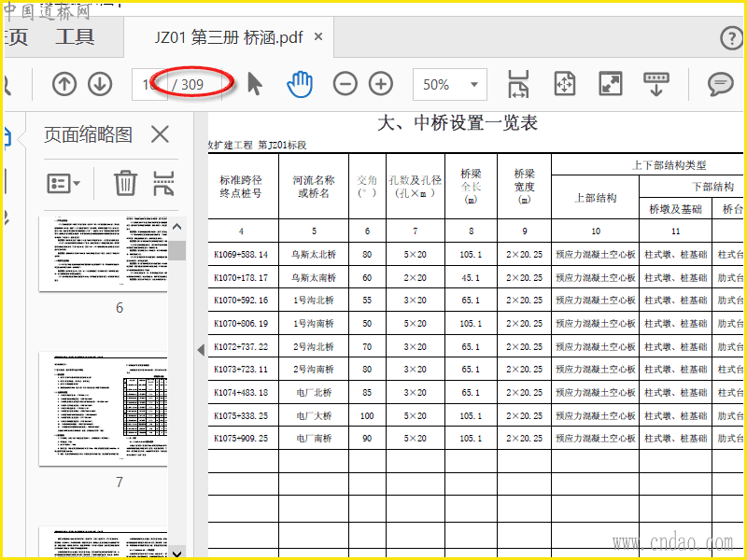Image resolution: width=747 pixels, height=560 pixels.
Task: Open help question mark icon
Action: (x=731, y=38)
